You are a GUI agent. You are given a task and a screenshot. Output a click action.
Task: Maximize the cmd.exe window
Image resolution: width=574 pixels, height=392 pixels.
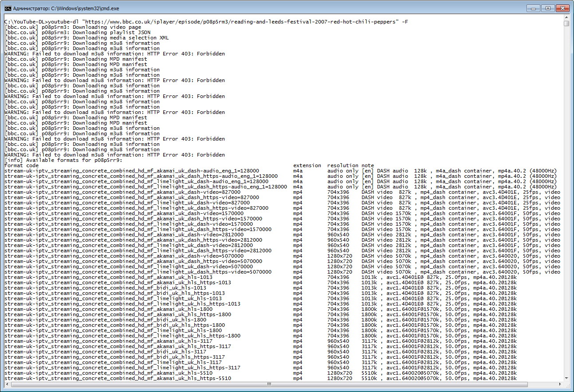[548, 8]
